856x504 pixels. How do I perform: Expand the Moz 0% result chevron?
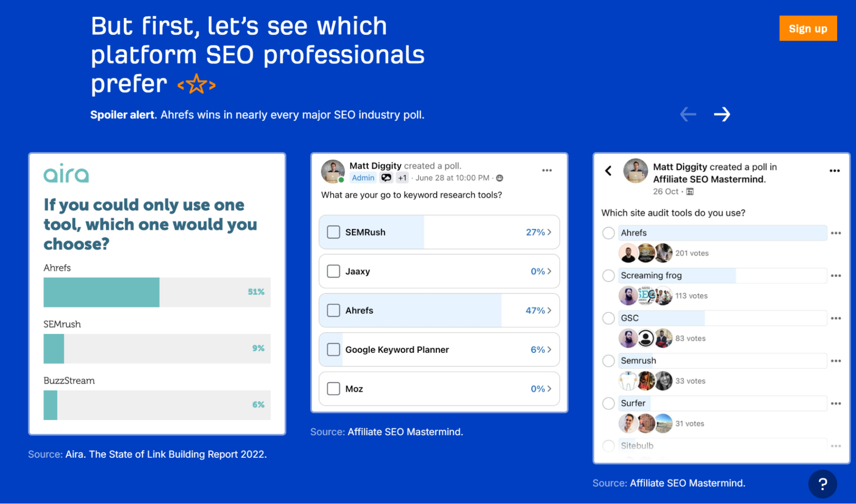(549, 389)
